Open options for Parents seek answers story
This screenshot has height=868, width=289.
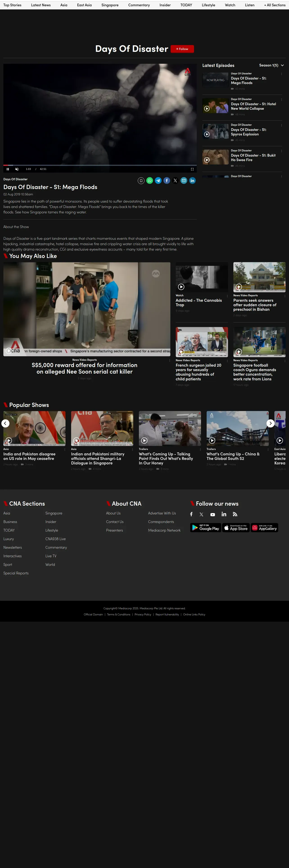285,296
